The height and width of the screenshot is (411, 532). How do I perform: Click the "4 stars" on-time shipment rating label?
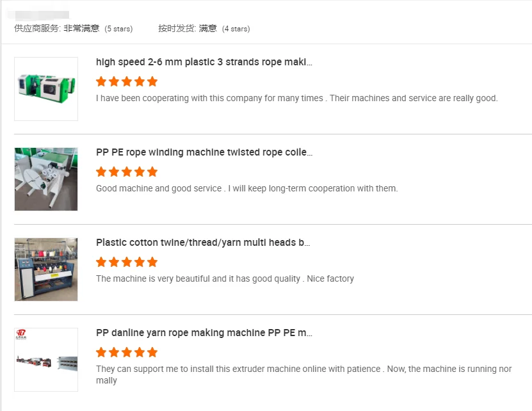tap(236, 29)
